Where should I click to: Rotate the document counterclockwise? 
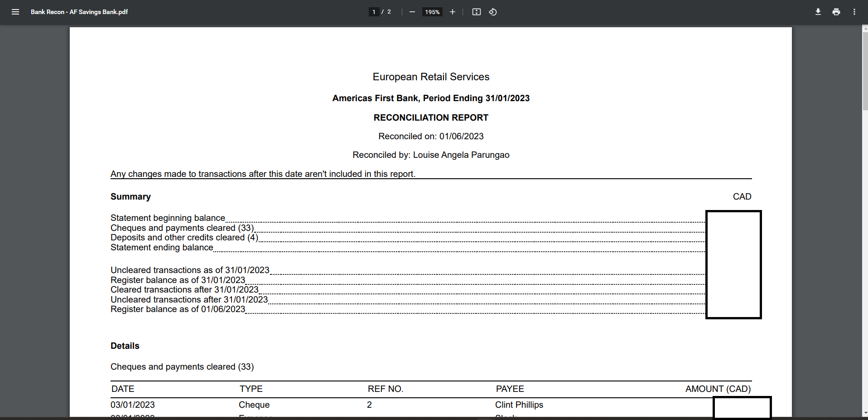tap(493, 12)
